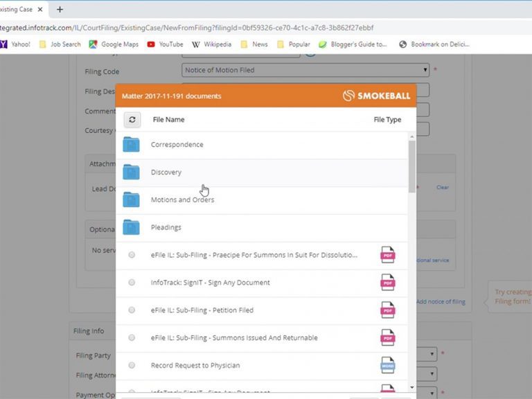The image size is (532, 399).
Task: Click PDF icon for Petition Filed row
Action: coord(387,310)
